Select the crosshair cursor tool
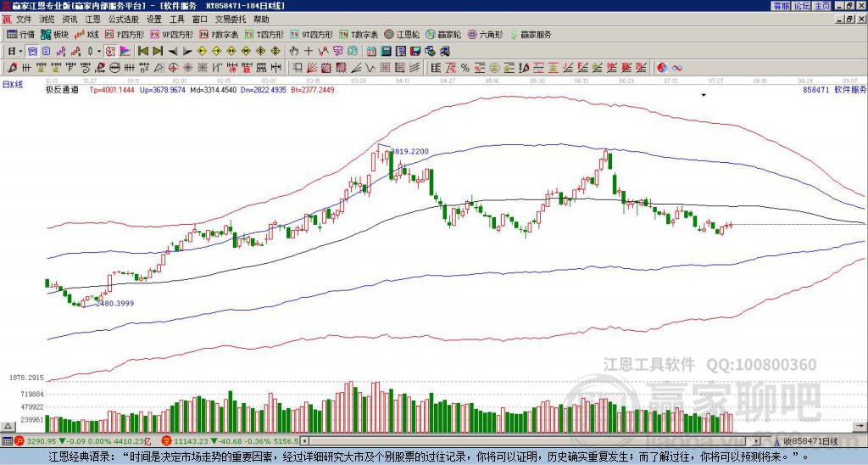868x465 pixels. click(309, 52)
